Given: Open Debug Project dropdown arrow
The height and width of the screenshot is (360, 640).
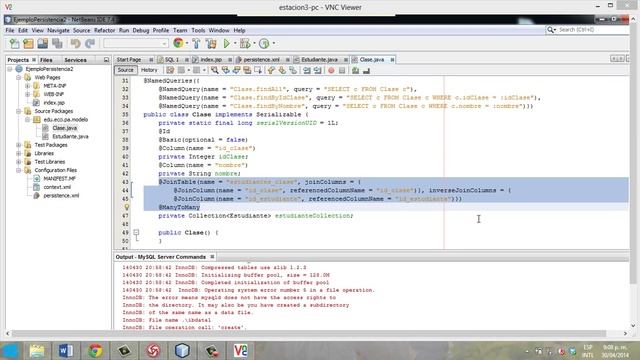Looking at the screenshot, I should (x=254, y=43).
